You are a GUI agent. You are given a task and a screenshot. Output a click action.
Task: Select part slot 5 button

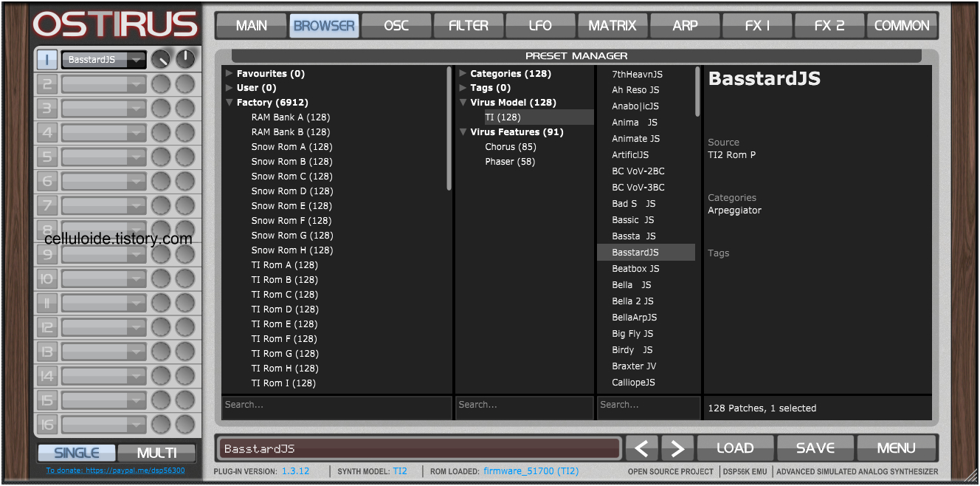point(46,157)
